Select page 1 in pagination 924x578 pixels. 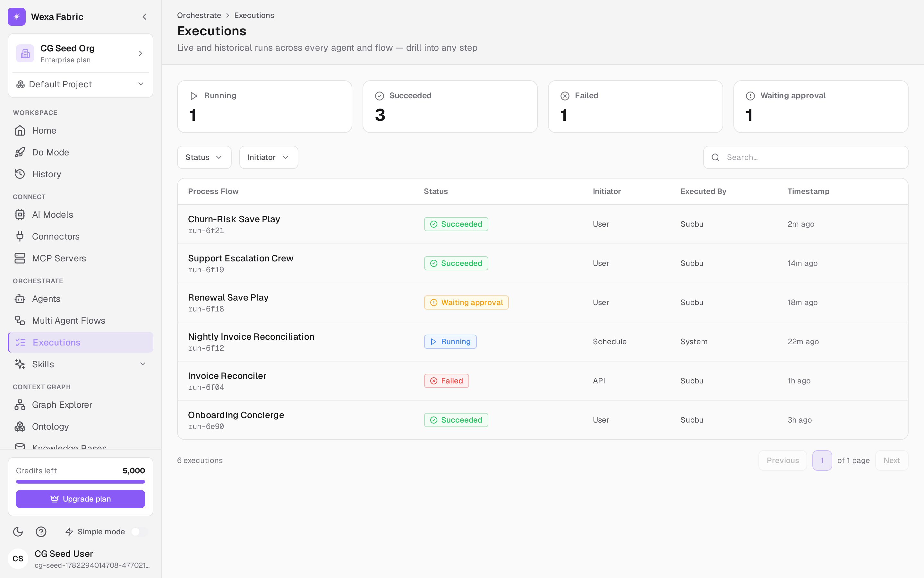click(x=822, y=461)
